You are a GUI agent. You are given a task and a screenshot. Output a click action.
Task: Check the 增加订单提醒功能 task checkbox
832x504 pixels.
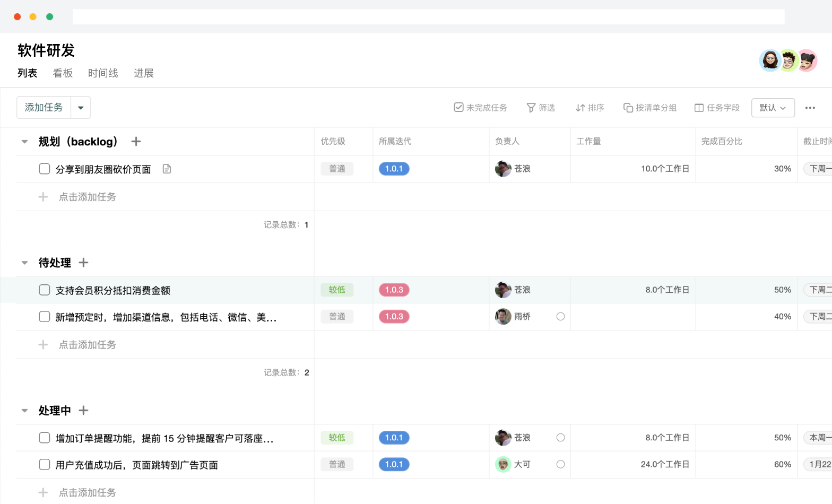click(45, 438)
